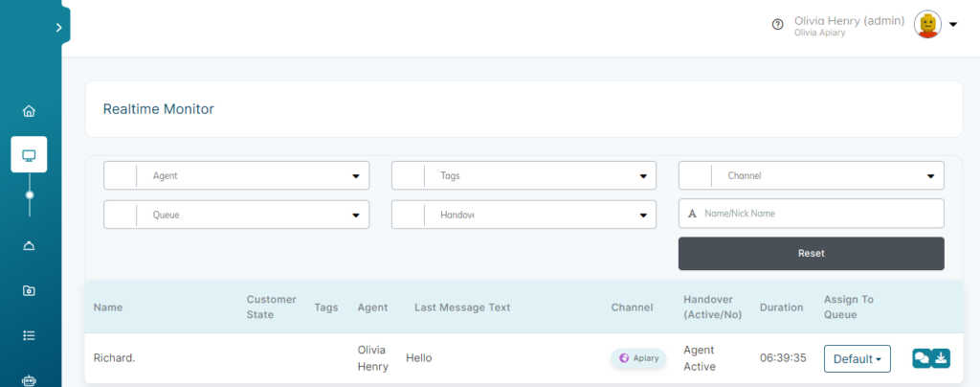This screenshot has height=387, width=980.
Task: Expand the sidebar with the chevron arrow
Action: [x=58, y=28]
